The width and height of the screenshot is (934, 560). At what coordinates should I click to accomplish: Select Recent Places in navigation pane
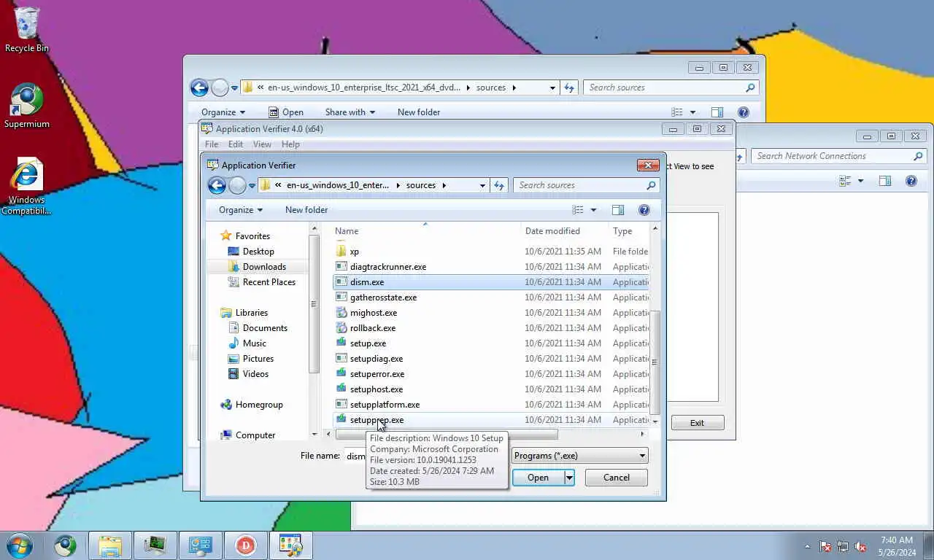tap(269, 282)
